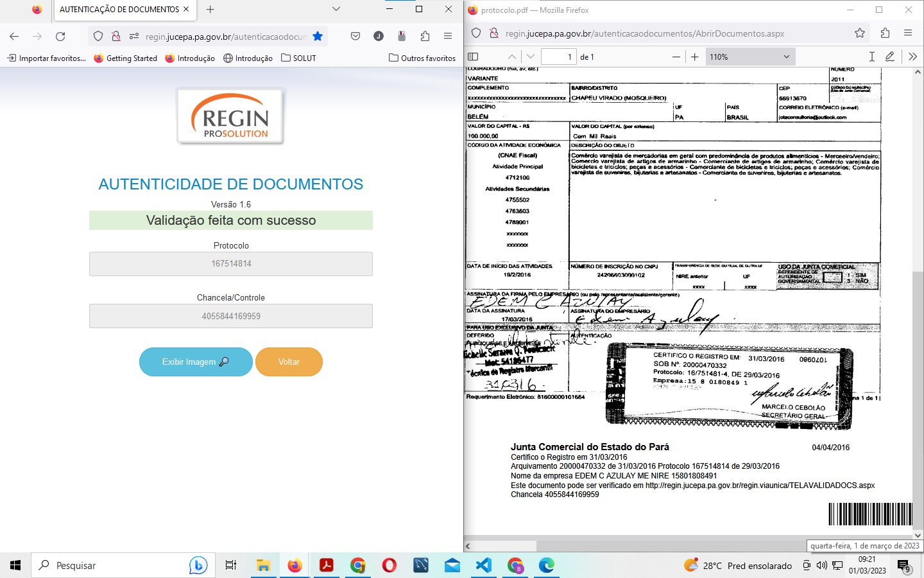Open the Windows Start menu

pos(15,565)
